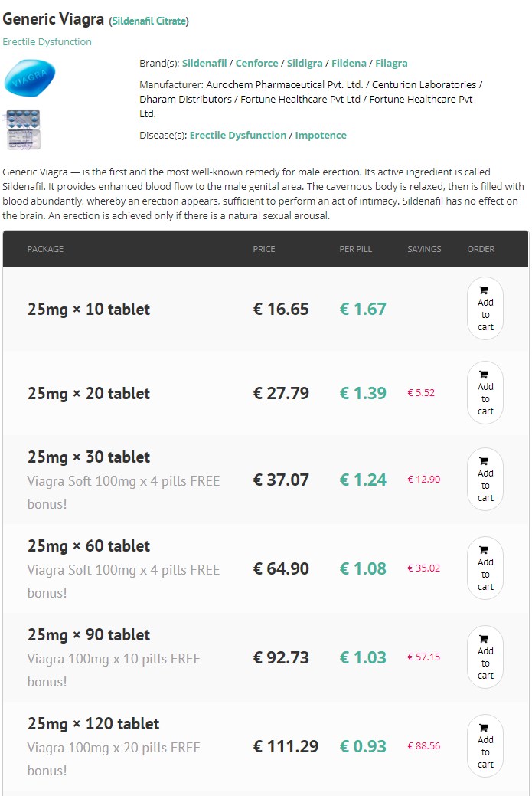532x796 pixels.
Task: Select the Fildena brand link
Action: click(349, 63)
